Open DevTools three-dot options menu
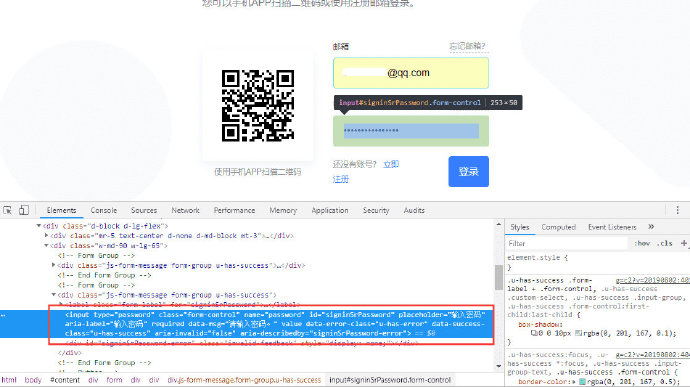The height and width of the screenshot is (387, 690). pyautogui.click(x=678, y=210)
